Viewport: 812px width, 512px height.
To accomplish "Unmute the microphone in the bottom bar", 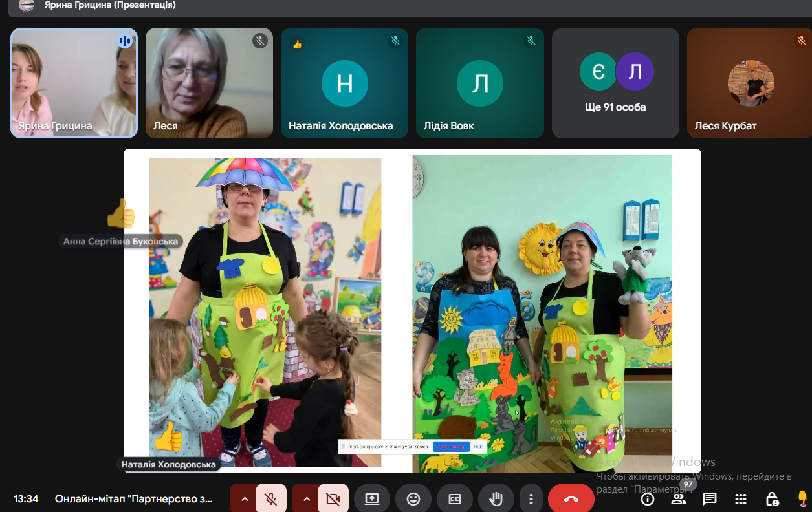I will [x=271, y=498].
